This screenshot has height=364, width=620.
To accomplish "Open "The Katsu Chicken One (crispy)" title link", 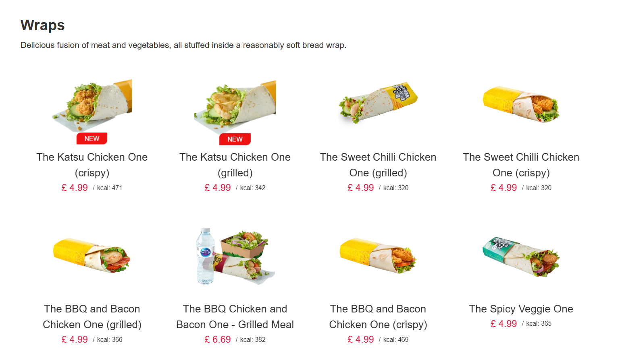I will coord(92,165).
